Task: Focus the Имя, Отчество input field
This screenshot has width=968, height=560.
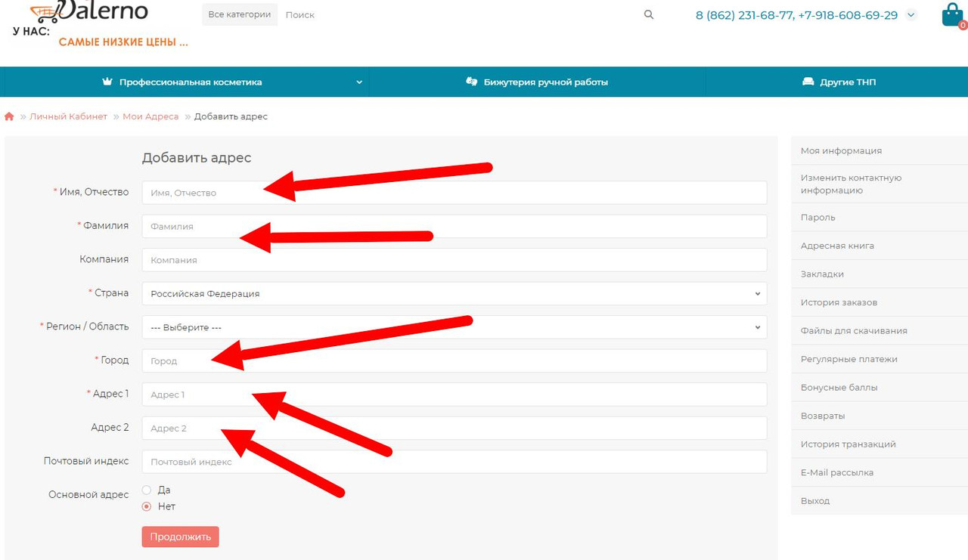Action: (x=455, y=192)
